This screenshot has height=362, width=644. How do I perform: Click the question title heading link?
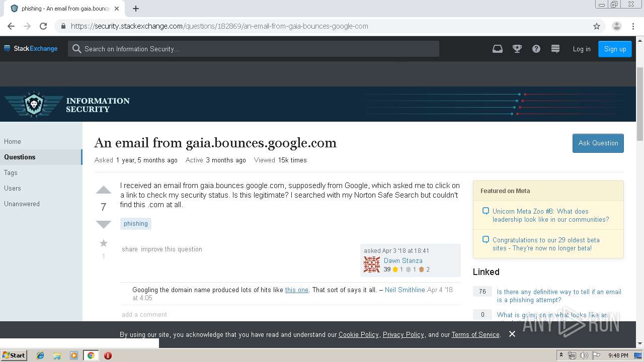pyautogui.click(x=215, y=143)
